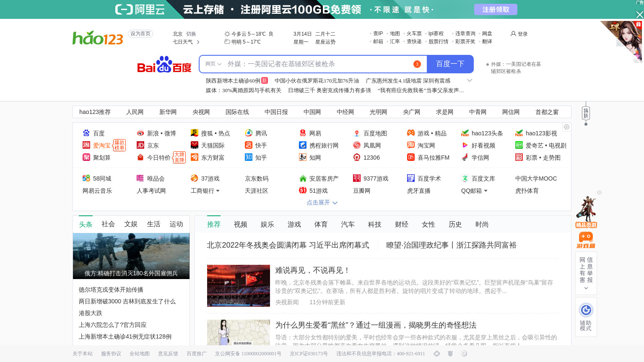Screen dimensions: 644x362
Task: Expand the 七日天气 arrow
Action: [198, 42]
